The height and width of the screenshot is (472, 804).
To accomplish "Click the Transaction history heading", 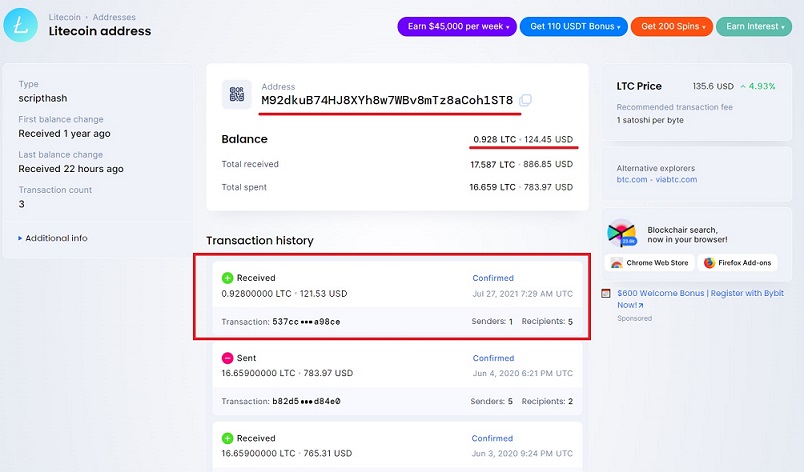I will pos(260,240).
